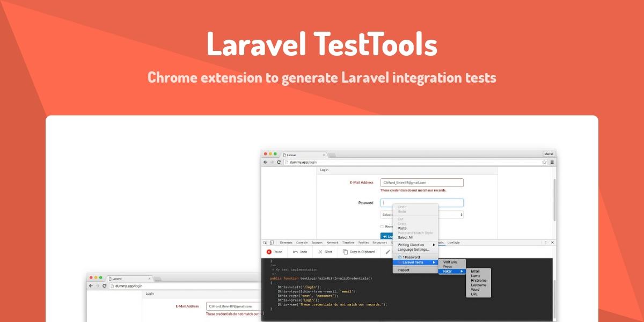Click the inspect element arrow icon in DevTools
Screen dimensions: 644x322
(265, 243)
